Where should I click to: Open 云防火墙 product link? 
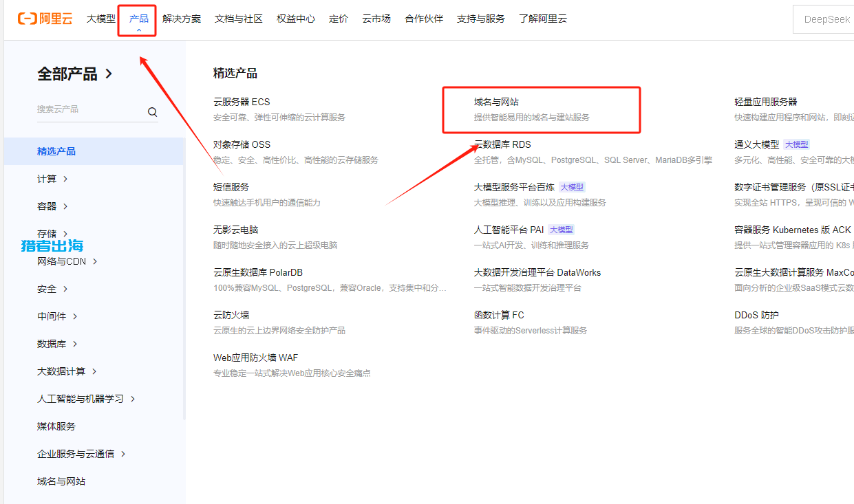231,315
